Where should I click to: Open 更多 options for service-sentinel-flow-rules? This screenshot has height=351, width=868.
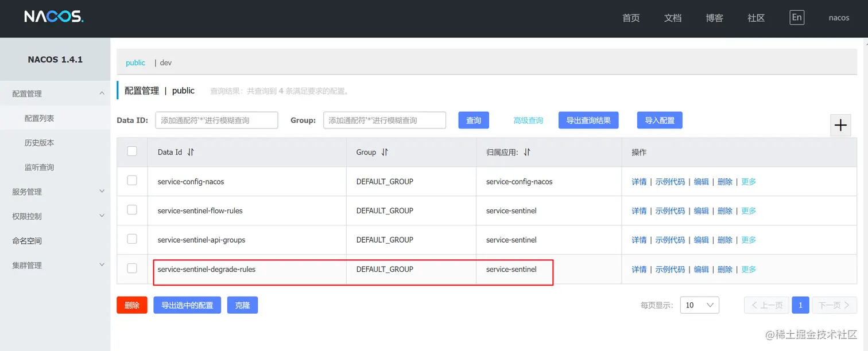click(749, 211)
